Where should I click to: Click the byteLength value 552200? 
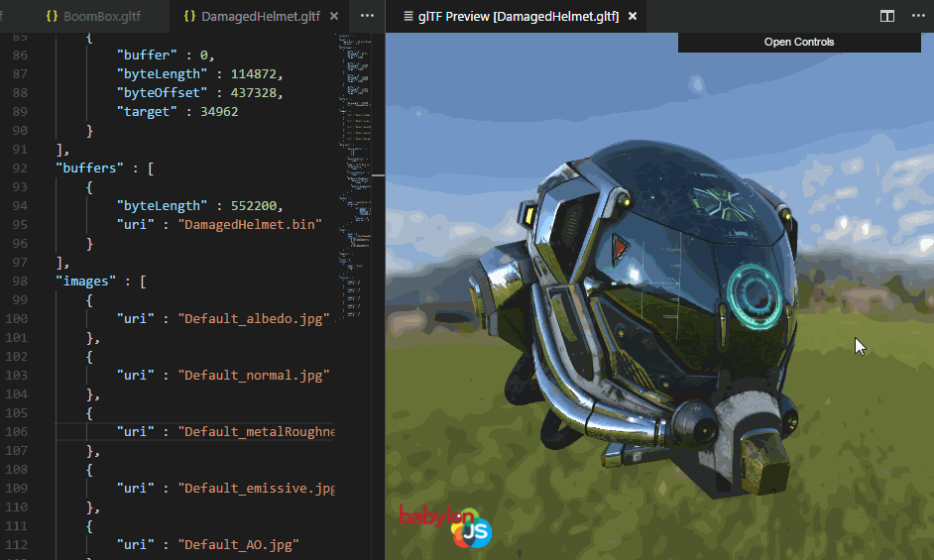tap(254, 205)
